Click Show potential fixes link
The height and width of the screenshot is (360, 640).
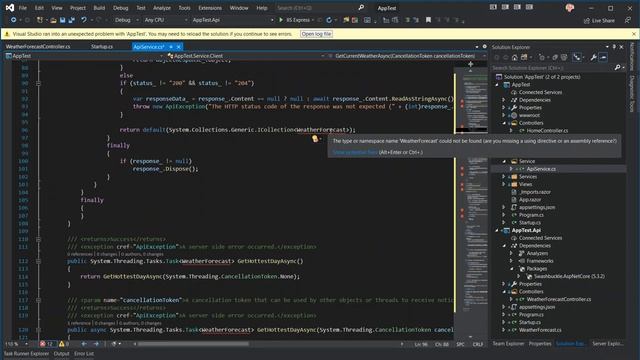(355, 152)
